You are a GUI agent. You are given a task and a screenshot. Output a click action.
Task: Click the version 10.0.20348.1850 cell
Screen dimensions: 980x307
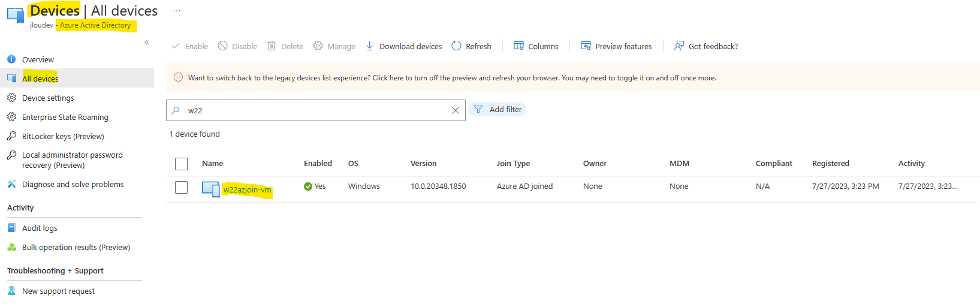(x=438, y=186)
